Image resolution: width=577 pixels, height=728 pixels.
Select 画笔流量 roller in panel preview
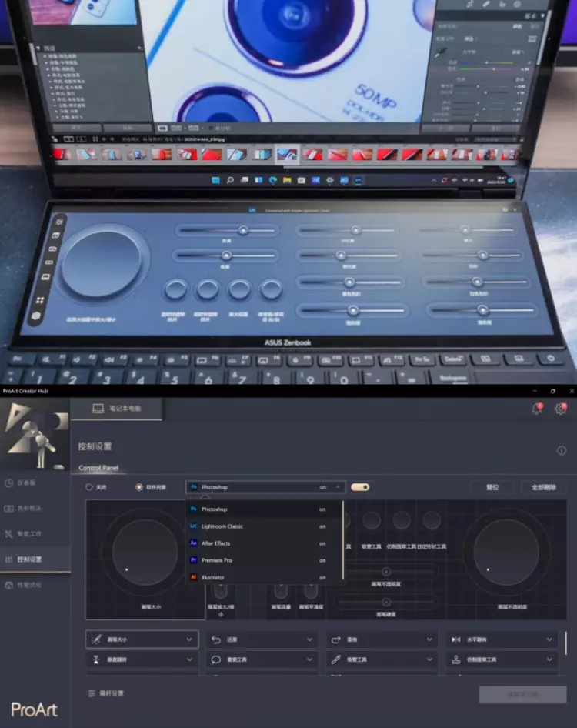(281, 592)
